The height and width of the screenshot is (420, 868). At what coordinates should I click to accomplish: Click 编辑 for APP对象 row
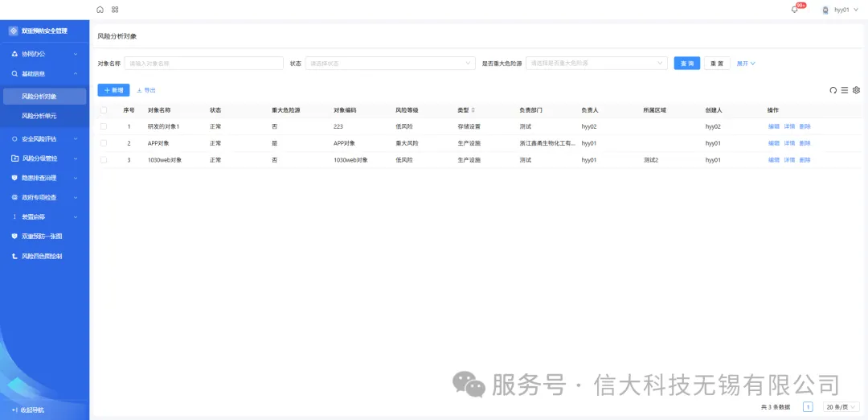pos(773,143)
